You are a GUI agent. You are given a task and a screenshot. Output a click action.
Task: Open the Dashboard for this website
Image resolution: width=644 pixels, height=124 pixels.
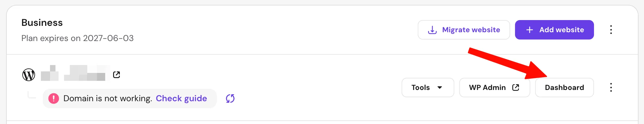(564, 88)
